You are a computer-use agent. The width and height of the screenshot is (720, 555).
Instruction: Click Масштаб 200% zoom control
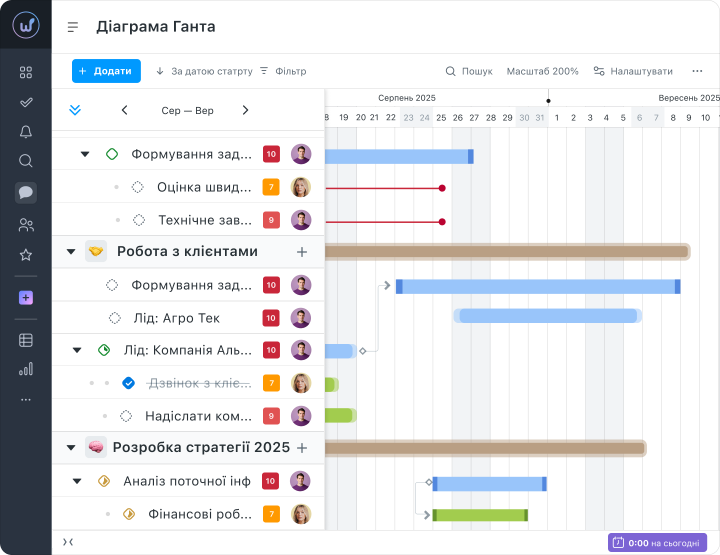[x=542, y=72]
